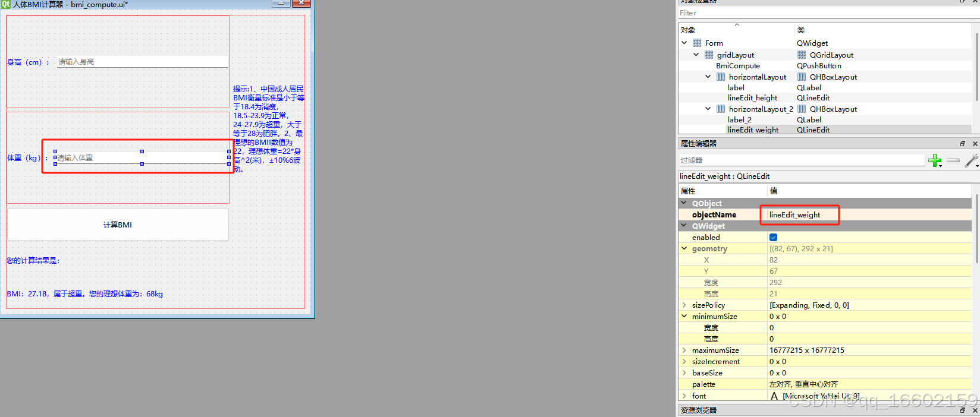This screenshot has height=417, width=980.
Task: Click the objectName value lineEdit_weight
Action: coord(794,215)
